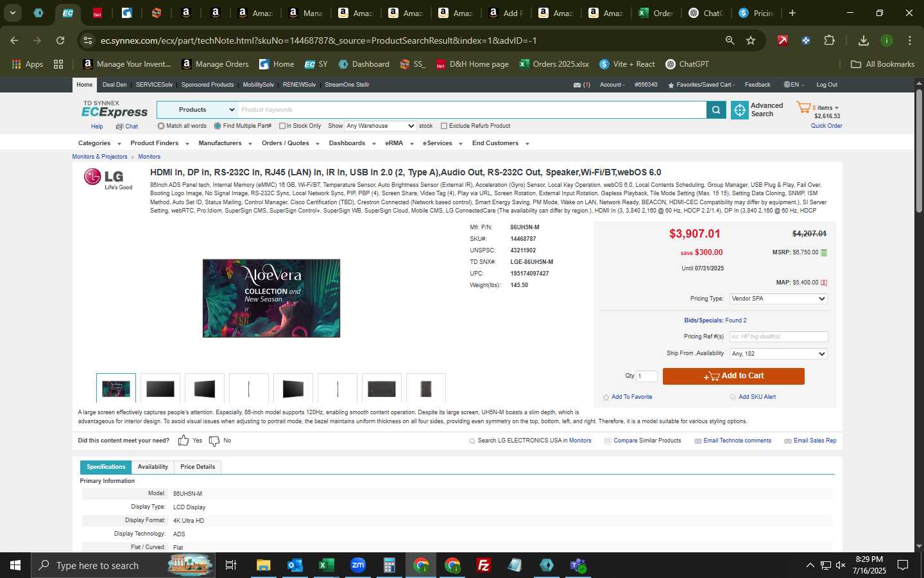Expand the End Customers menu
This screenshot has height=578, width=924.
[x=501, y=143]
